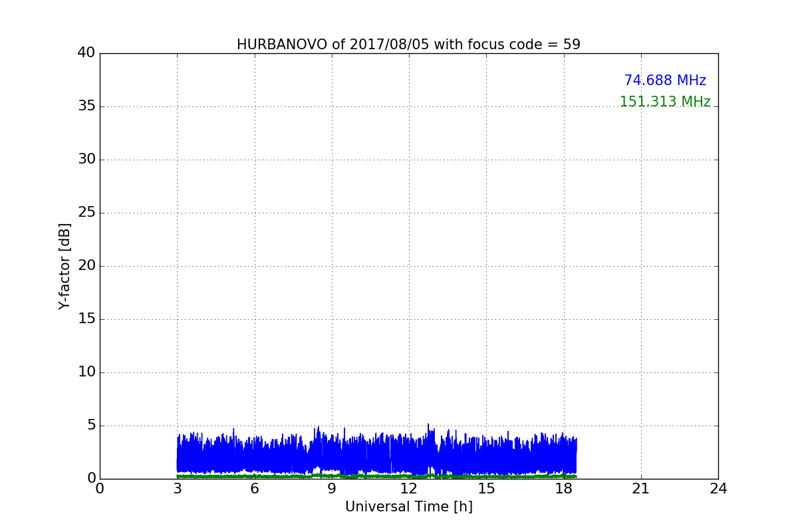The image size is (798, 532).
Task: Select the green 151.313 MHz legend label
Action: [665, 102]
